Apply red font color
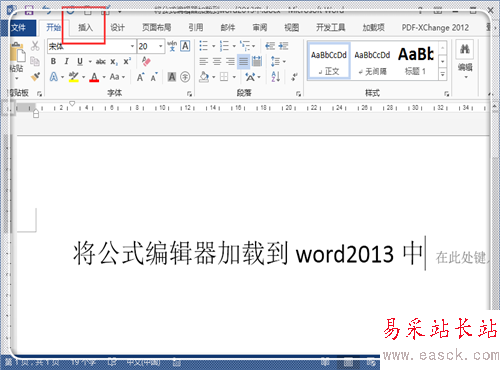500x370 pixels. pos(94,77)
